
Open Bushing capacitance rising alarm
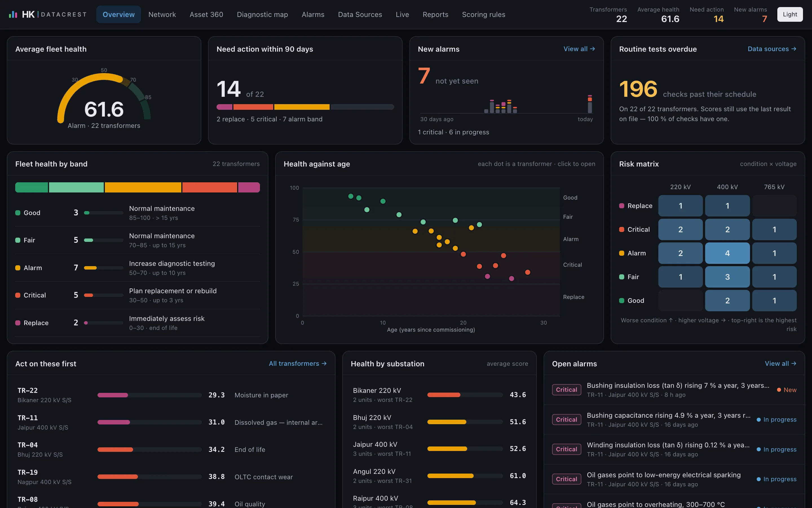coord(674,420)
